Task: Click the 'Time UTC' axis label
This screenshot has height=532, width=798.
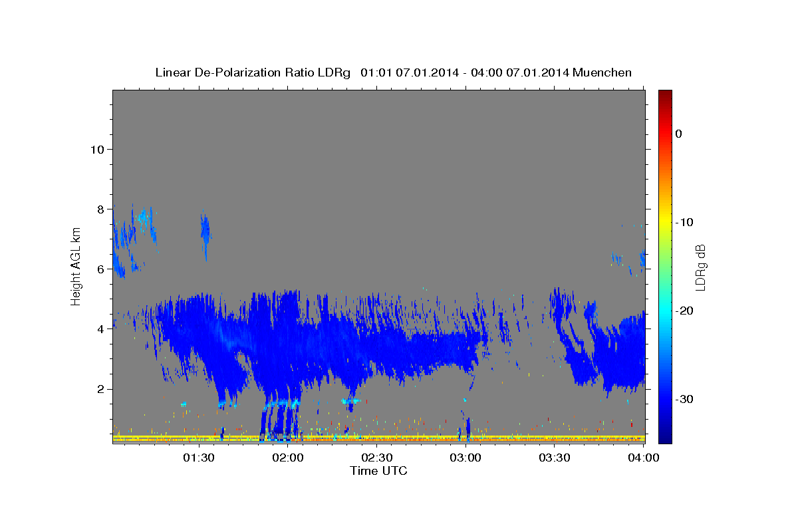Action: [x=378, y=471]
